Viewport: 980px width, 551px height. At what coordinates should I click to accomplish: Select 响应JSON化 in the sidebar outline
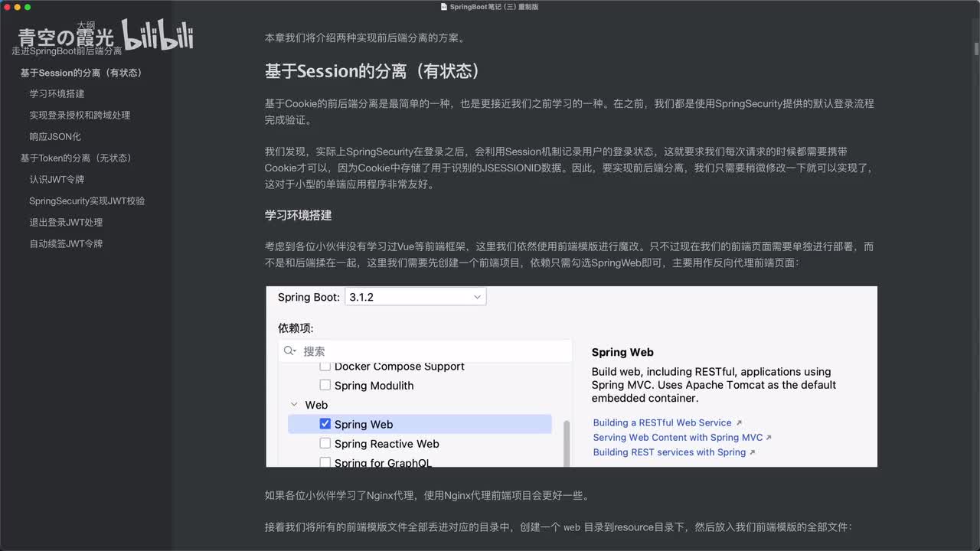point(55,137)
